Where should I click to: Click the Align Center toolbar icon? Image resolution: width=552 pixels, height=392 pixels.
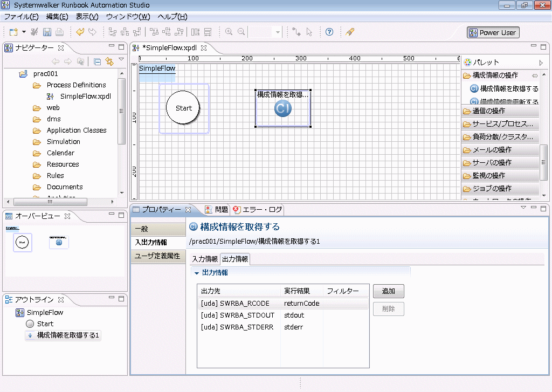125,32
